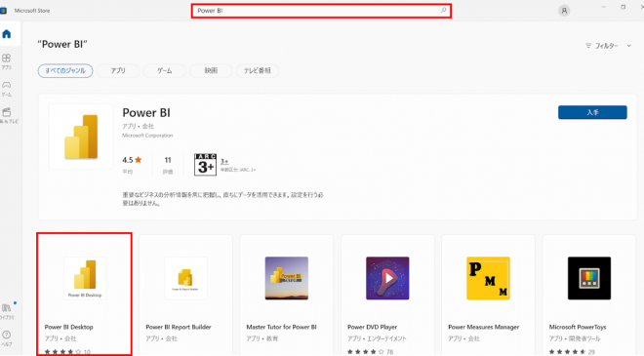Image resolution: width=644 pixels, height=356 pixels.
Task: Select the 映画 filter tab
Action: tap(211, 70)
